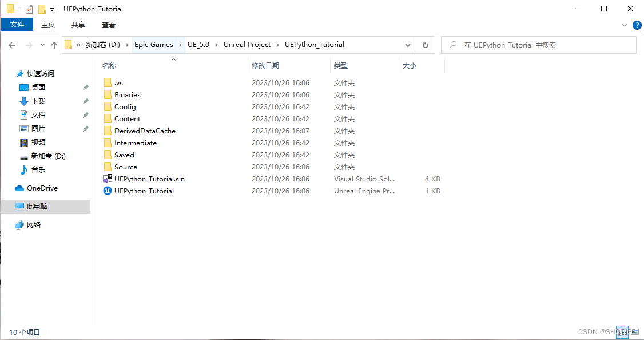Open the Help question mark icon
The width and height of the screenshot is (644, 340).
(x=637, y=25)
